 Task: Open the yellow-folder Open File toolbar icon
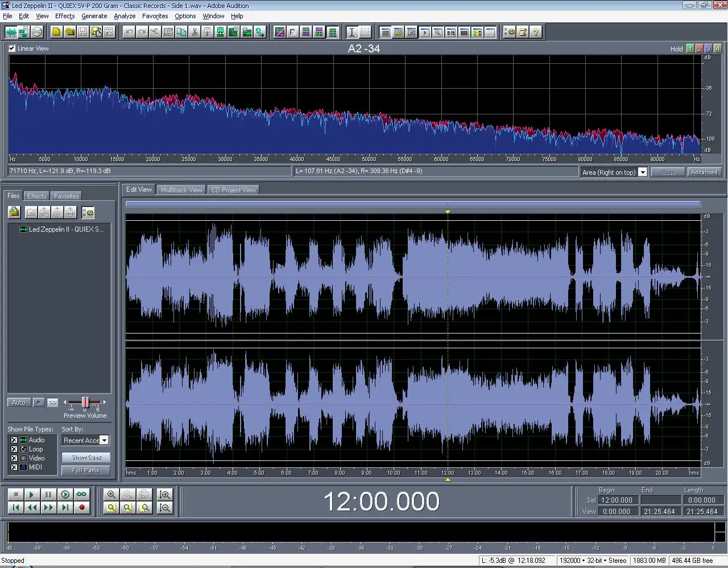point(69,32)
